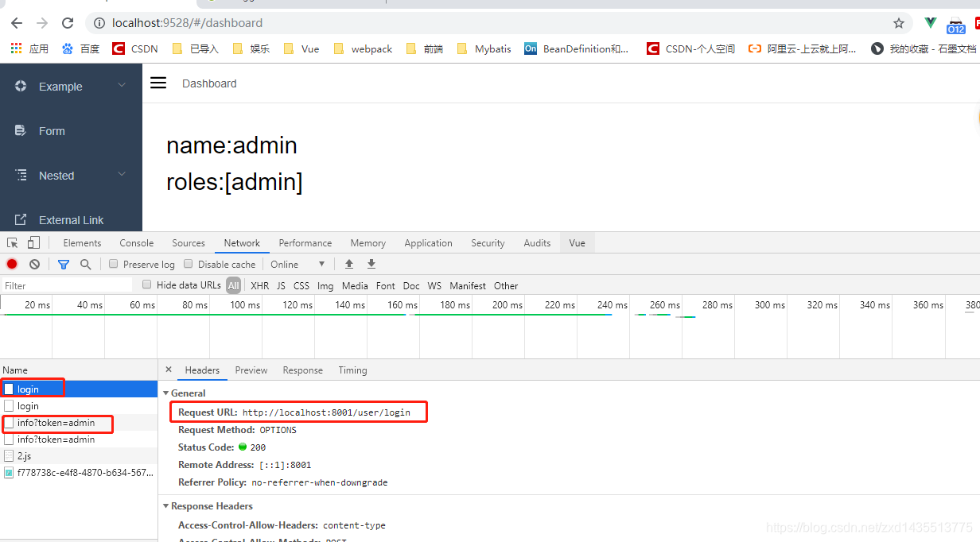This screenshot has width=980, height=542.
Task: Open the BeanDefinition bookmark
Action: (577, 48)
